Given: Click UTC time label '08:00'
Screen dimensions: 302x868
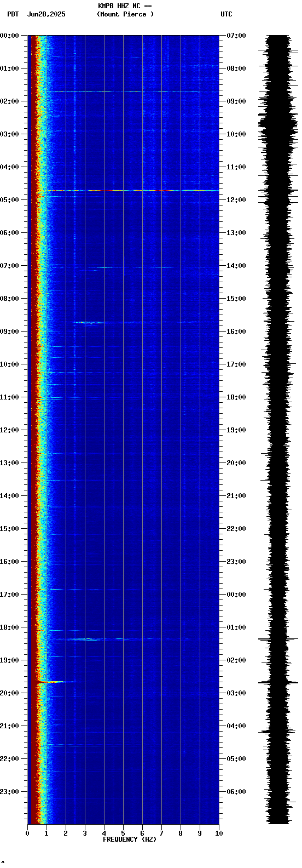Looking at the screenshot, I should (236, 68).
